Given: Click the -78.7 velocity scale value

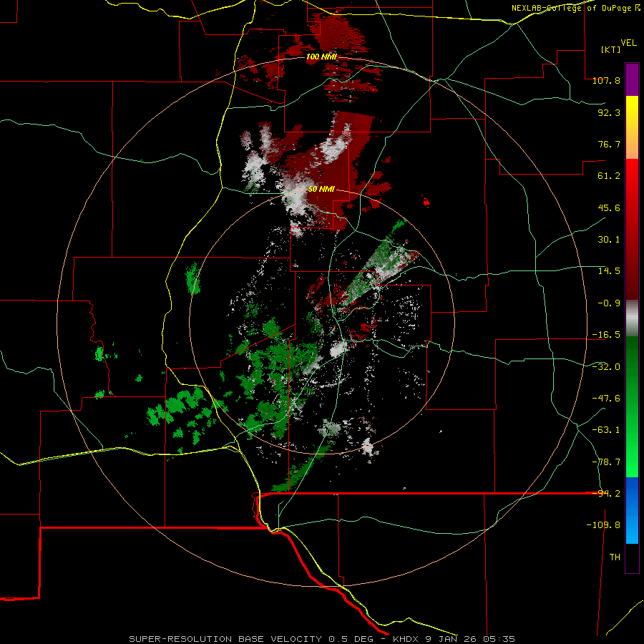Looking at the screenshot, I should 606,462.
